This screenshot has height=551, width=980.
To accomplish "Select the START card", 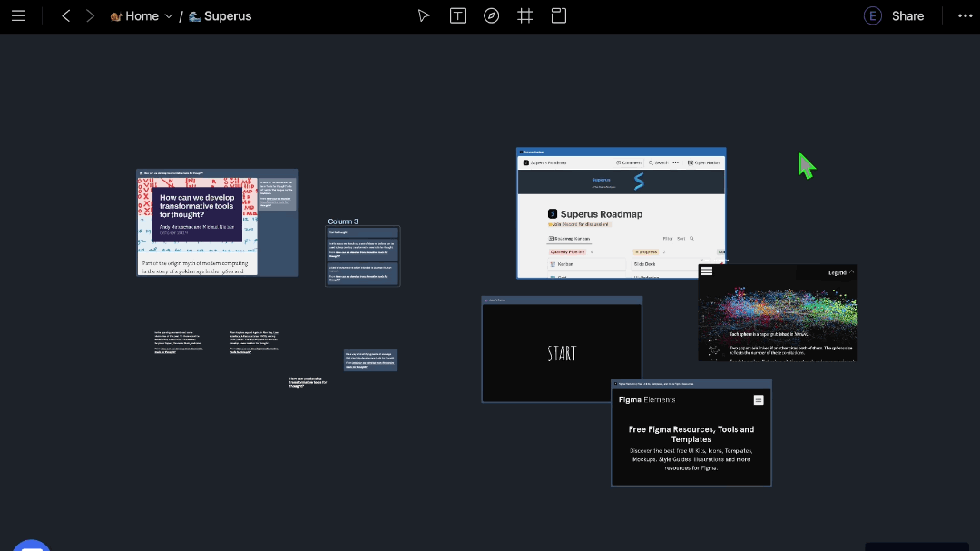I will pyautogui.click(x=562, y=349).
